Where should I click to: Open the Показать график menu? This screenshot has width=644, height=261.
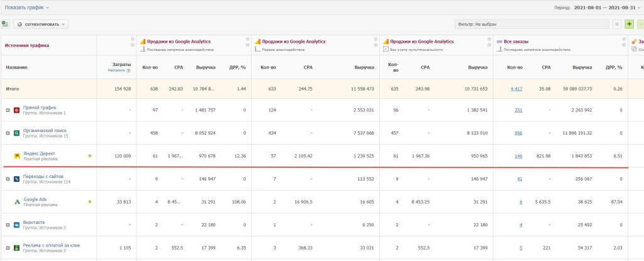(x=27, y=8)
